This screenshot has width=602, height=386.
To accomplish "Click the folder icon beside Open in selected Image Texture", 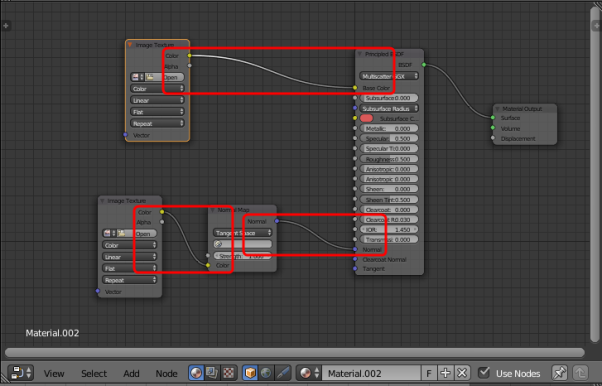I will pos(150,77).
